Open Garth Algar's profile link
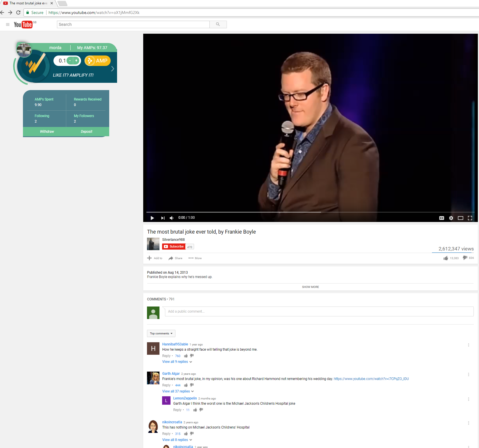Viewport: 479px width, 448px height. [171, 374]
